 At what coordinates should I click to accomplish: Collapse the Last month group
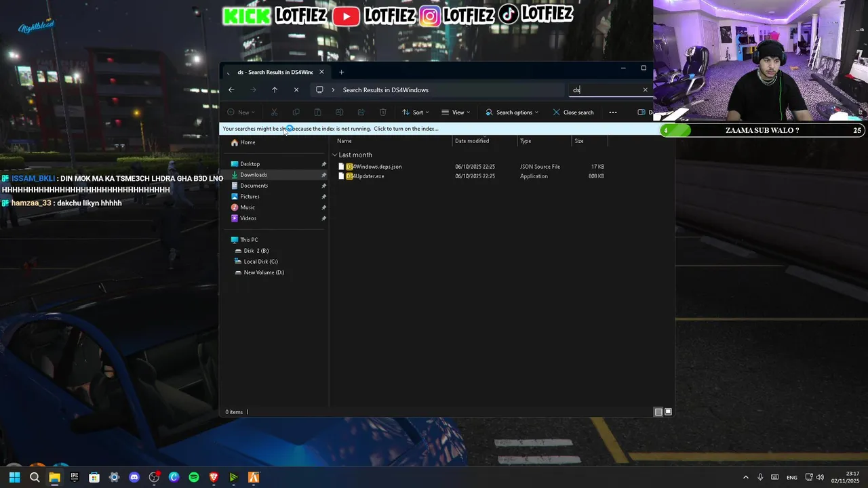click(334, 155)
